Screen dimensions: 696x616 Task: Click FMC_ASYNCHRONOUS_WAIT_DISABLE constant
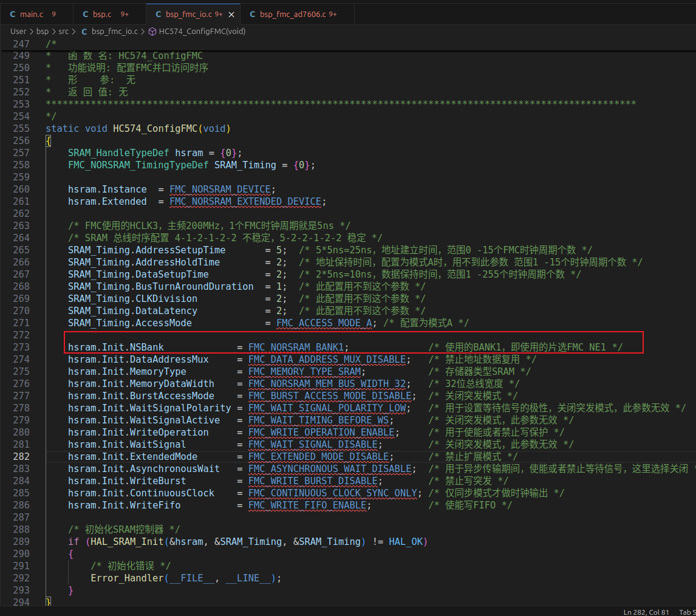tap(330, 469)
